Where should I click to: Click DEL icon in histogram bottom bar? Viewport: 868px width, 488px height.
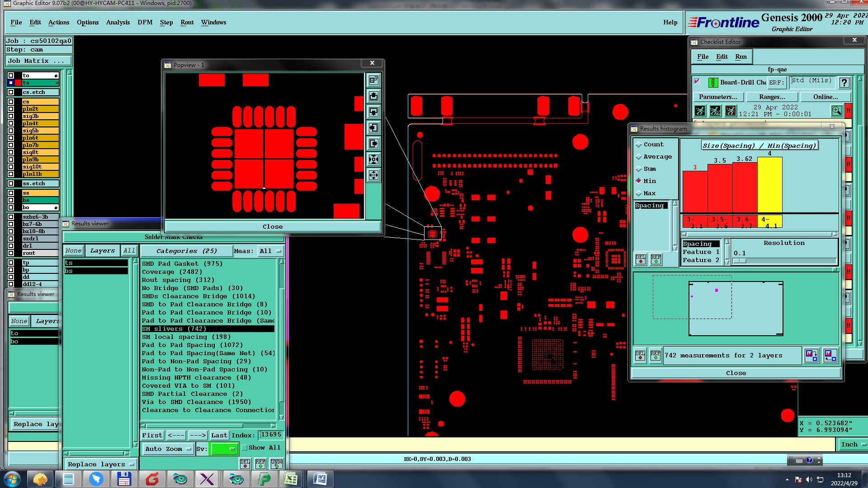[640, 356]
